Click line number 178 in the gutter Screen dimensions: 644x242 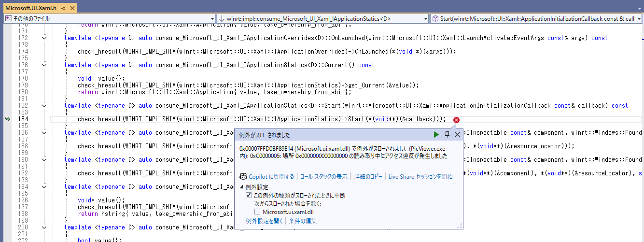[x=22, y=78]
